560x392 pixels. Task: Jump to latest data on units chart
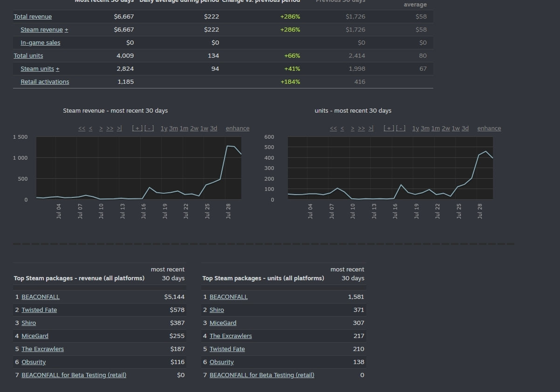pyautogui.click(x=371, y=128)
